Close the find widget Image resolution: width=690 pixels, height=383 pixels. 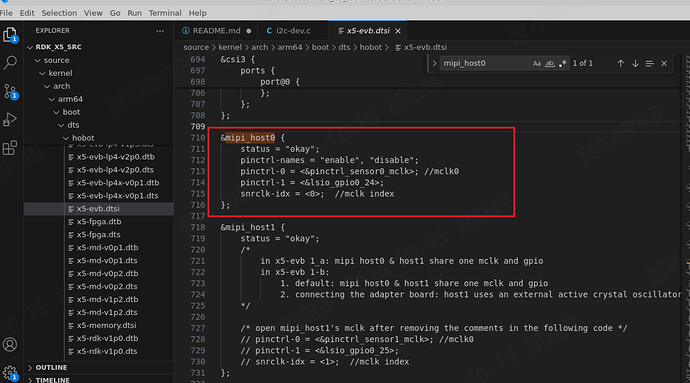coord(664,63)
